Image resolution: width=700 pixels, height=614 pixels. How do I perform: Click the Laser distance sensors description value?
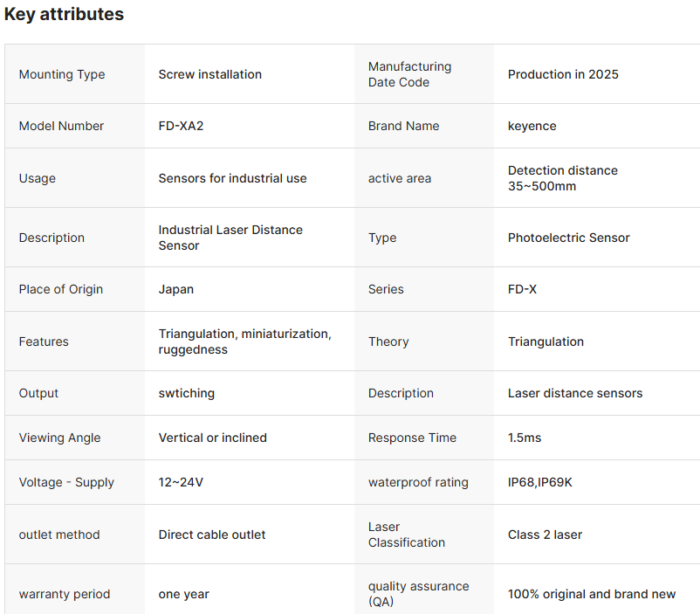(574, 393)
